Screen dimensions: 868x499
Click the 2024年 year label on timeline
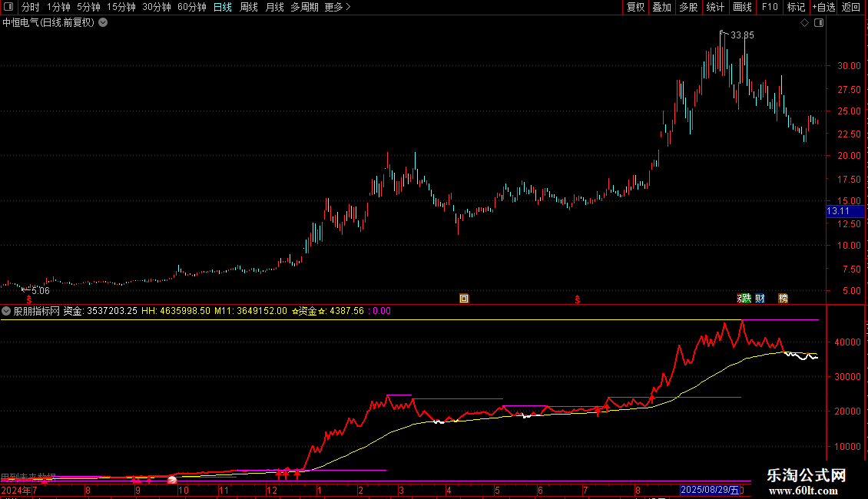point(16,490)
